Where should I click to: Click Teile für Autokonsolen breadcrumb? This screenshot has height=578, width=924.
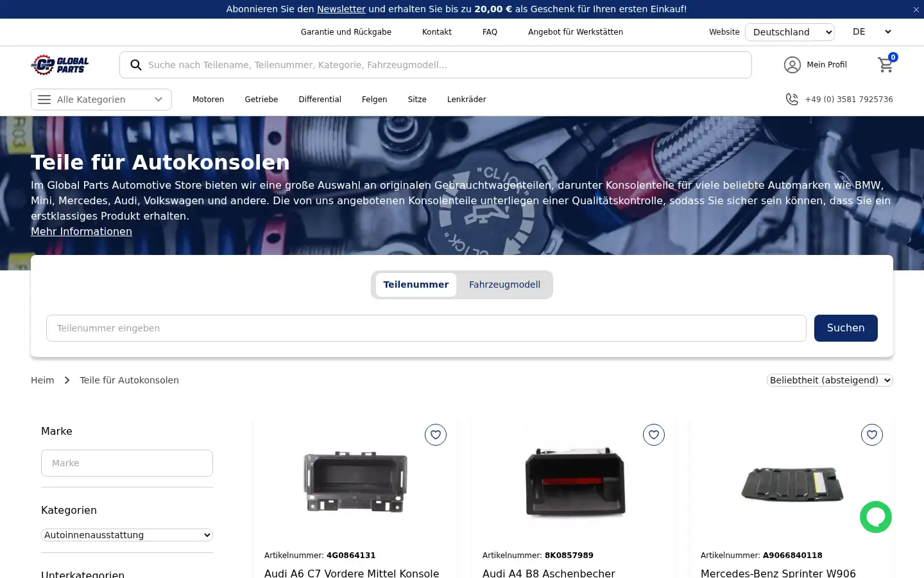coord(129,380)
